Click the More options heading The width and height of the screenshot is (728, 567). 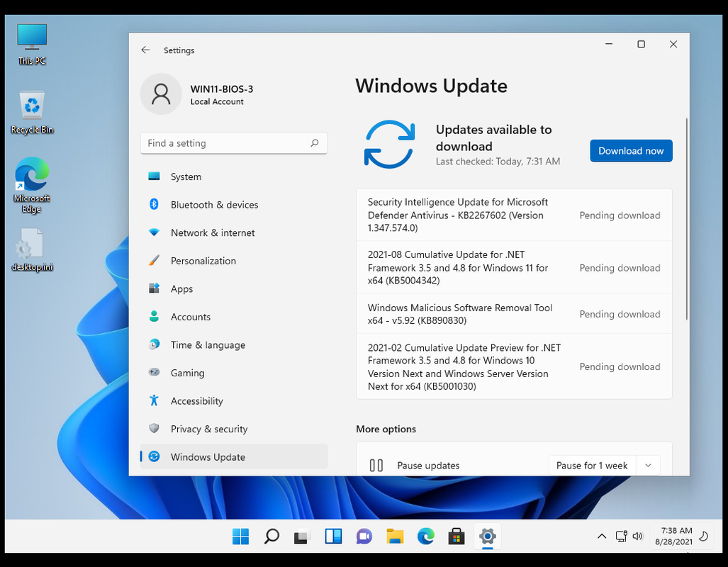(386, 429)
